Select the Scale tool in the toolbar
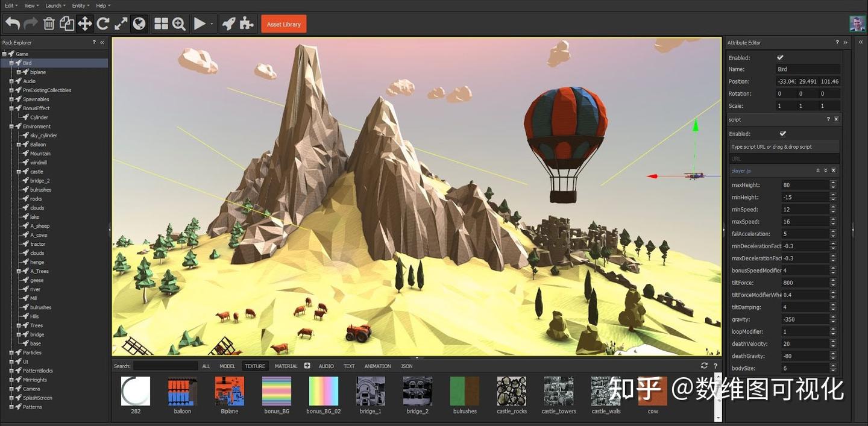This screenshot has height=426, width=868. pyautogui.click(x=120, y=23)
